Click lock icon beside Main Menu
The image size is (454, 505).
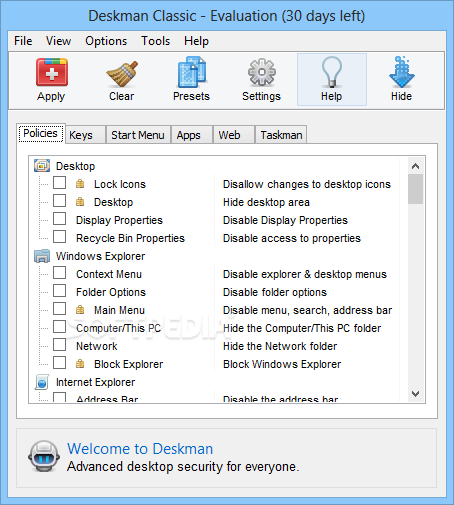point(80,310)
